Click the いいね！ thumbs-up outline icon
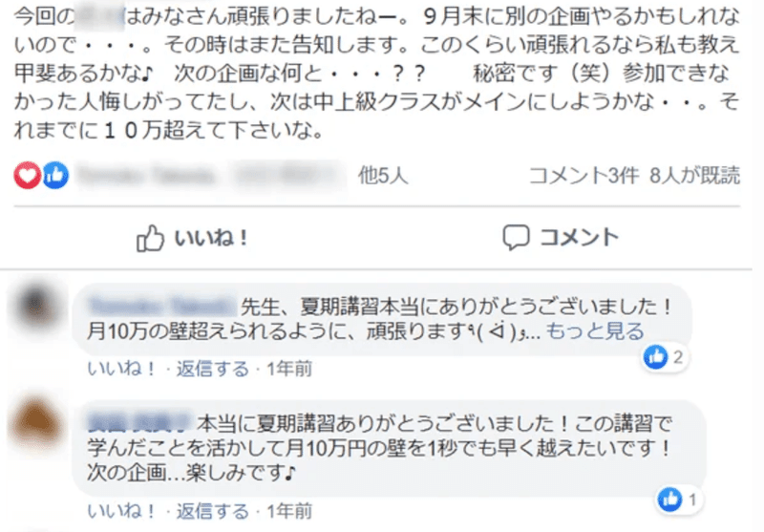 pyautogui.click(x=150, y=238)
